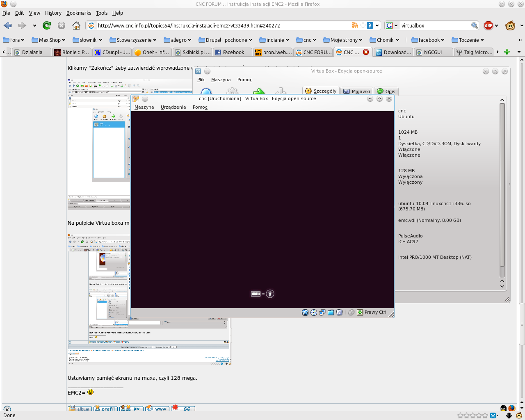Open the Adblock Plus ABP icon
Screen dimensions: 525x420
tap(488, 25)
